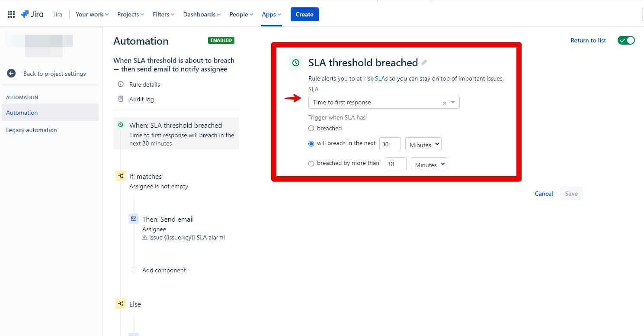This screenshot has width=644, height=336.
Task: Clear the SLA field with the x icon
Action: (445, 103)
